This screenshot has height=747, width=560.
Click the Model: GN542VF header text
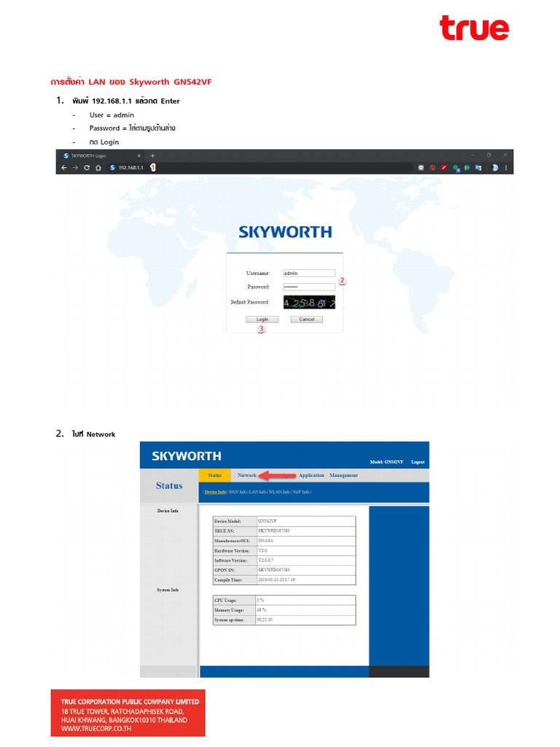pos(386,462)
